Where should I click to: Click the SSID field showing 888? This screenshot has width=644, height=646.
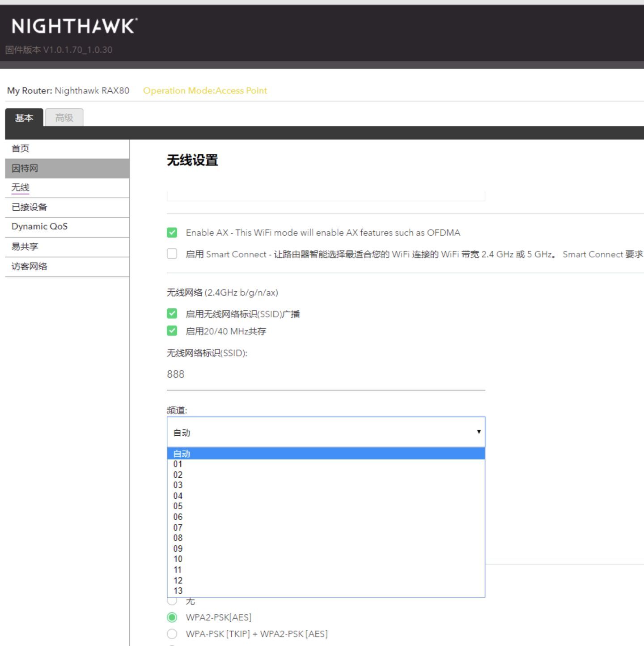click(x=326, y=375)
